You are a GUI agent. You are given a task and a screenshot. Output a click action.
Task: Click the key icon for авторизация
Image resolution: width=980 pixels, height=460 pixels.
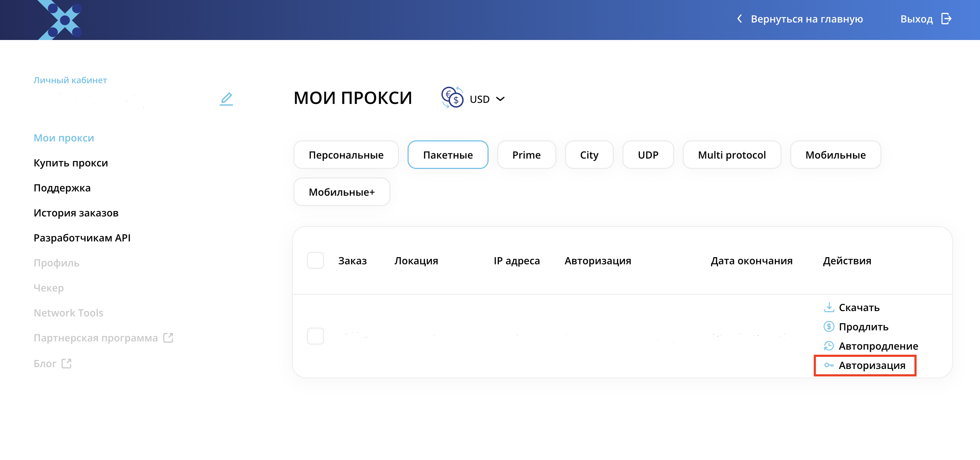coord(829,365)
